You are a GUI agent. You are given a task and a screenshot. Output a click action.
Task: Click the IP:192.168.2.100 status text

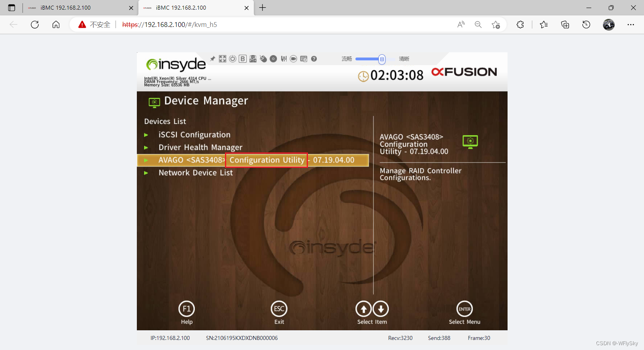tap(170, 338)
